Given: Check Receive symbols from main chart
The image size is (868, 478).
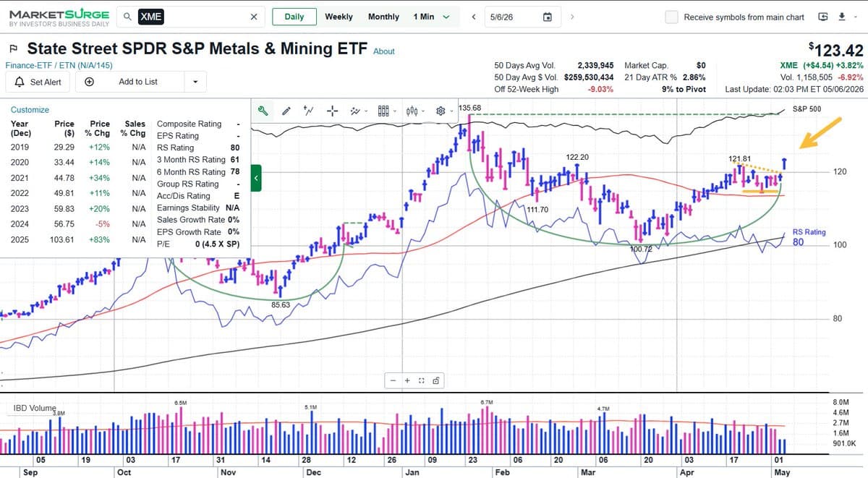Looking at the screenshot, I should pyautogui.click(x=672, y=17).
